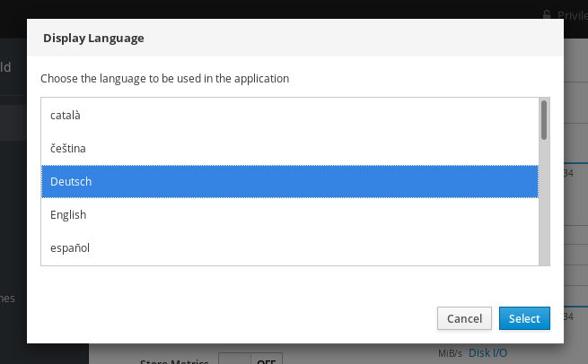588x364 pixels.
Task: Click the sidebar heading ending in 'ld'
Action: pos(7,66)
